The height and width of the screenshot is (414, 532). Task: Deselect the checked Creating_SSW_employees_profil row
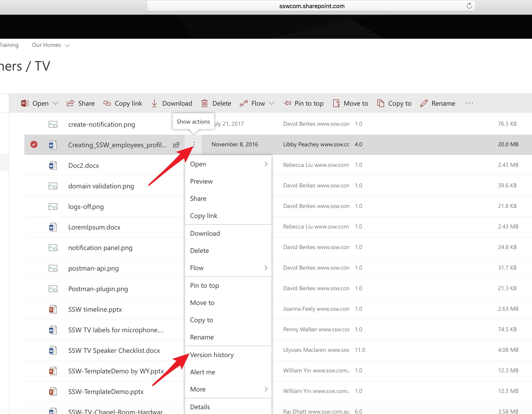(34, 145)
